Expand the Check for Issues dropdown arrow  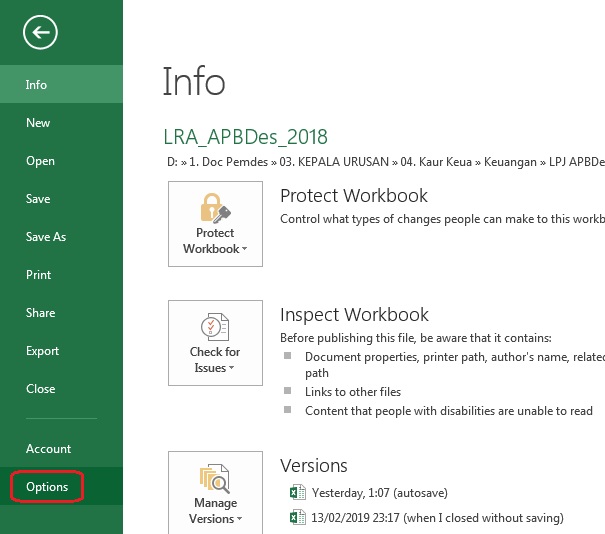pos(232,368)
